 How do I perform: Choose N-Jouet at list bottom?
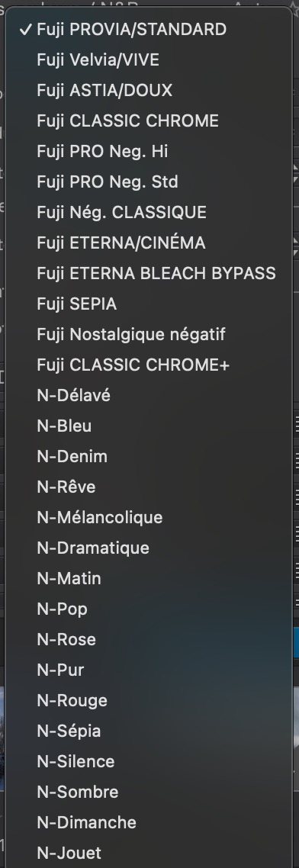149,853
